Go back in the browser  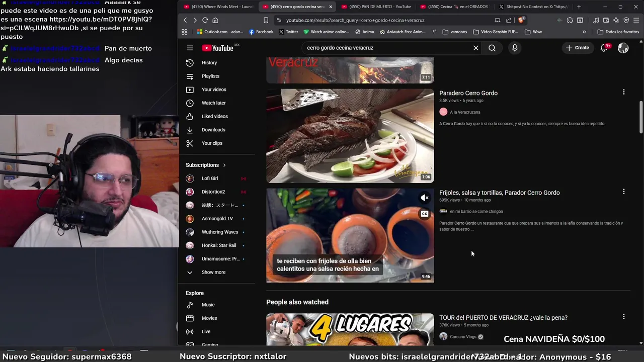point(185,20)
